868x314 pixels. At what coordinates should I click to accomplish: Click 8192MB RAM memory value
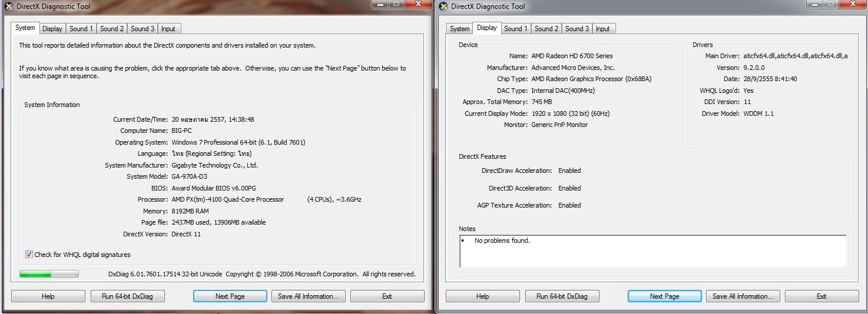pos(190,211)
